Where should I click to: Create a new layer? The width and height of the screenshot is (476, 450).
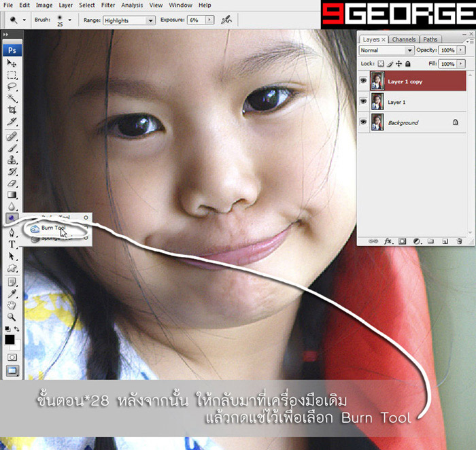(x=445, y=241)
